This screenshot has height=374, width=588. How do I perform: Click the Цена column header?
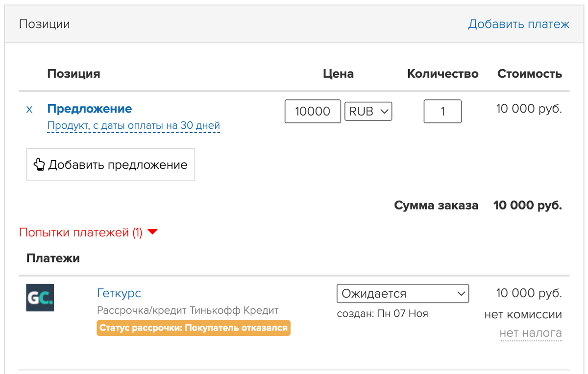click(x=339, y=74)
